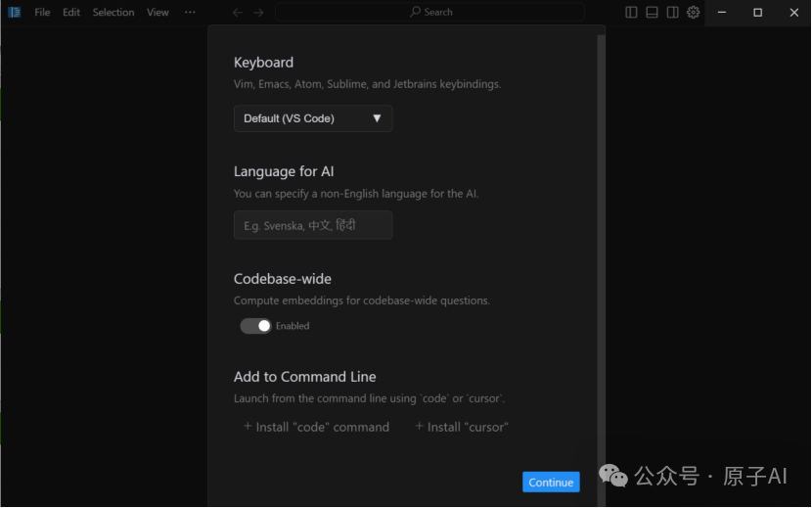The height and width of the screenshot is (508, 812).
Task: Open the Edit menu
Action: (71, 13)
